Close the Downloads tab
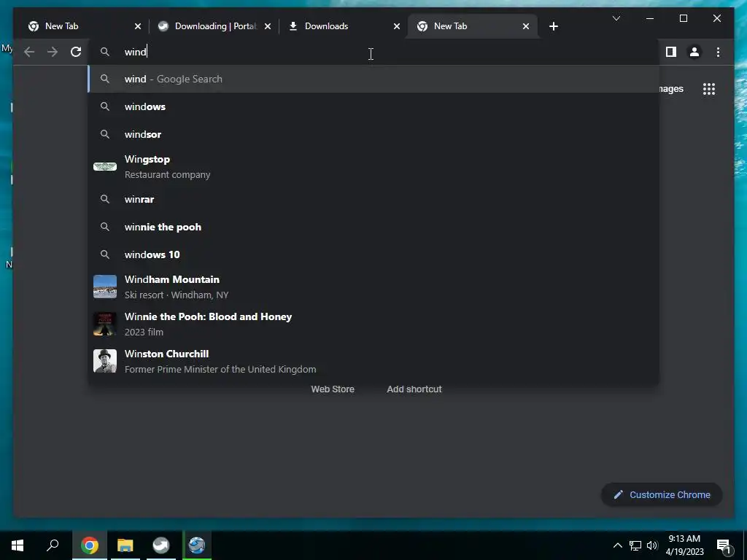Image resolution: width=747 pixels, height=560 pixels. point(396,26)
